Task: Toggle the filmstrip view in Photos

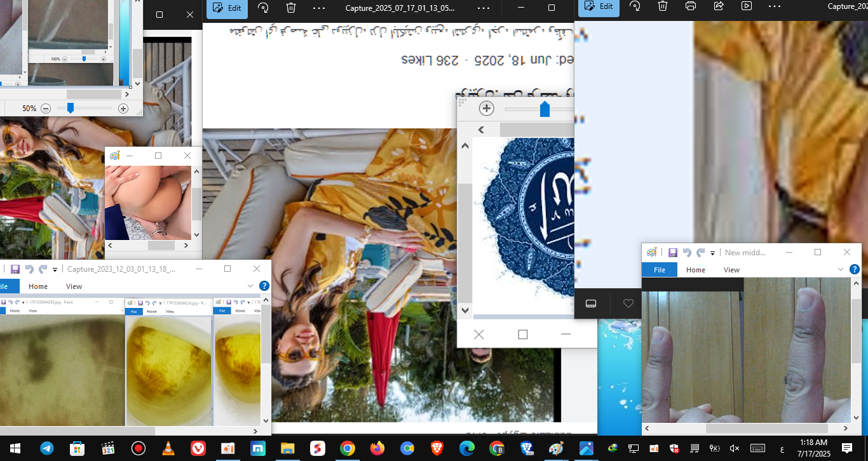Action: 591,304
